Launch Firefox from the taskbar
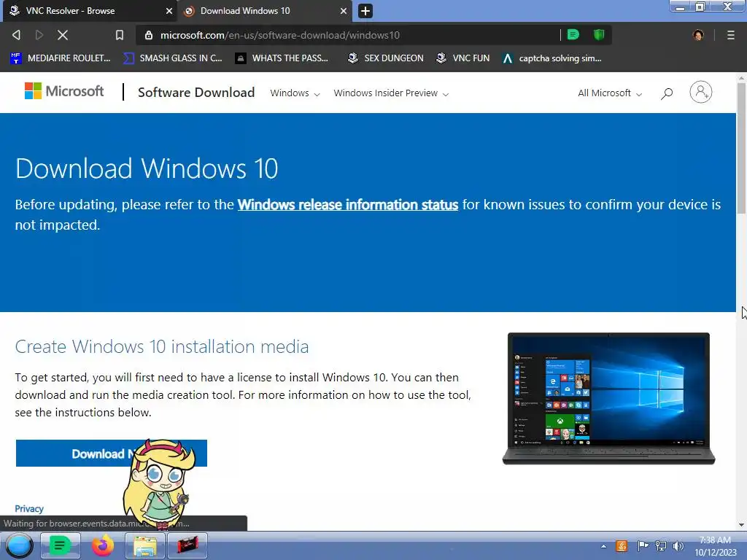This screenshot has width=747, height=560. coord(102,545)
